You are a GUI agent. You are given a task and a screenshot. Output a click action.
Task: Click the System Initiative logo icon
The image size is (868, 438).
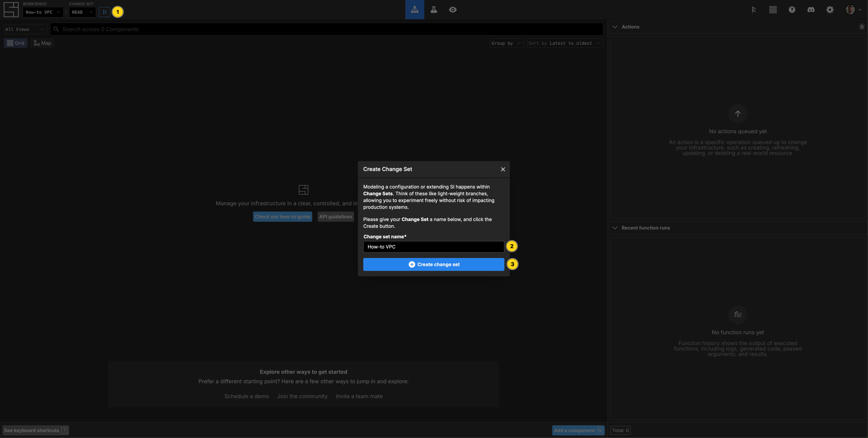tap(11, 9)
